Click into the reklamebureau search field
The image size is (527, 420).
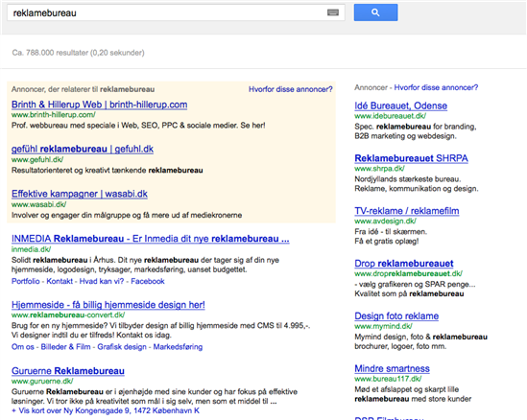pos(176,12)
